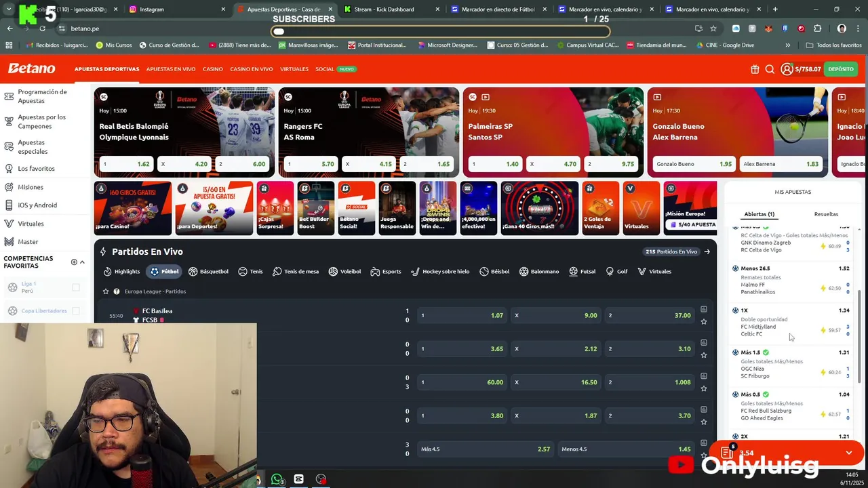
Task: Open Apuestas En Vivo menu
Action: point(171,69)
